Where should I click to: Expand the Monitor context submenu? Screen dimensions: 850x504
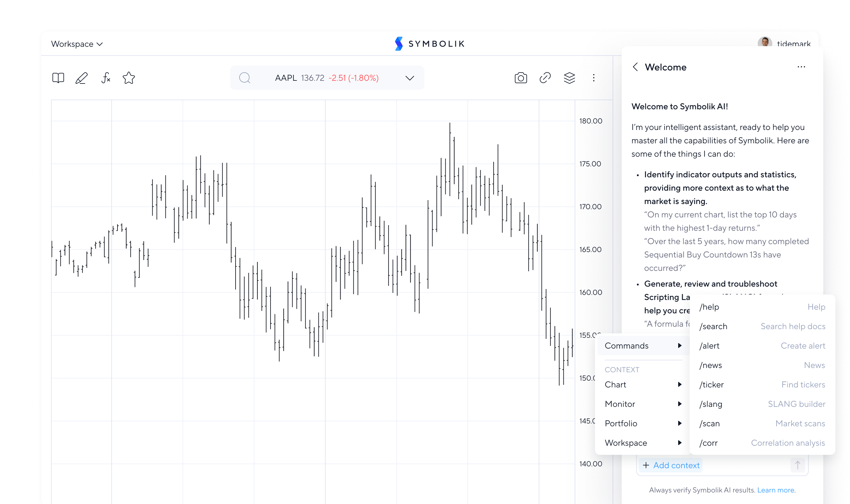point(643,404)
